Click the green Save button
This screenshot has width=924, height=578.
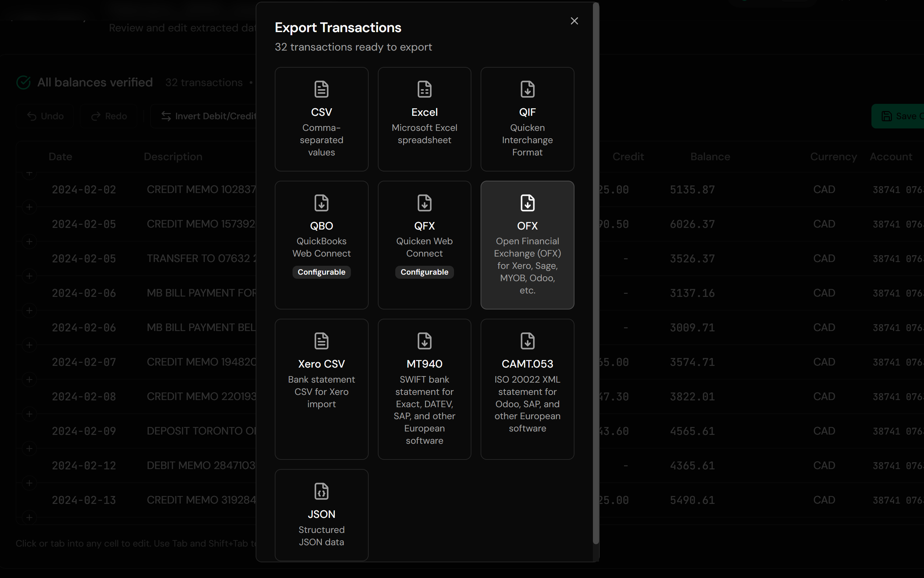coord(898,116)
